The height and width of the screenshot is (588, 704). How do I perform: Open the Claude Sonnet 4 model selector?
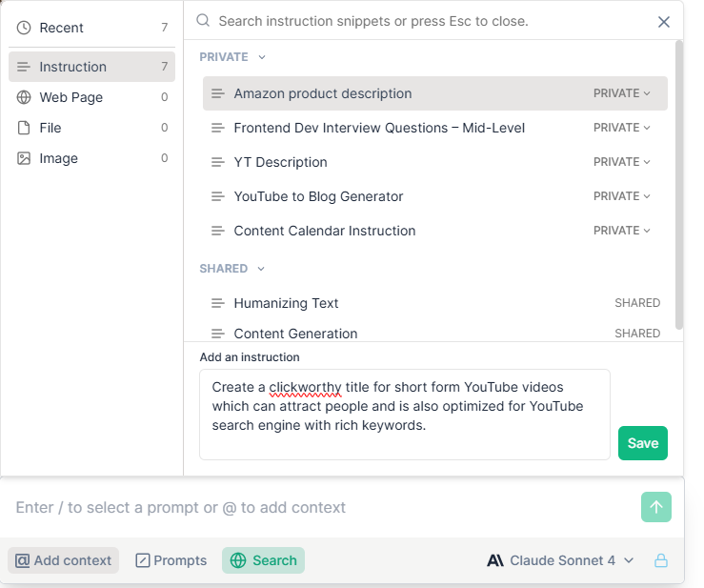[560, 560]
